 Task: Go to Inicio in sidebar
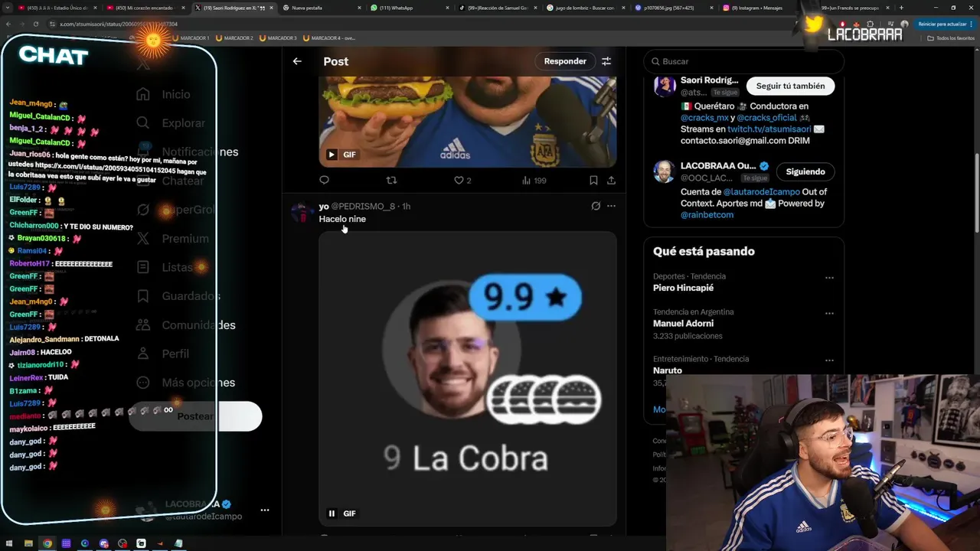pyautogui.click(x=163, y=94)
